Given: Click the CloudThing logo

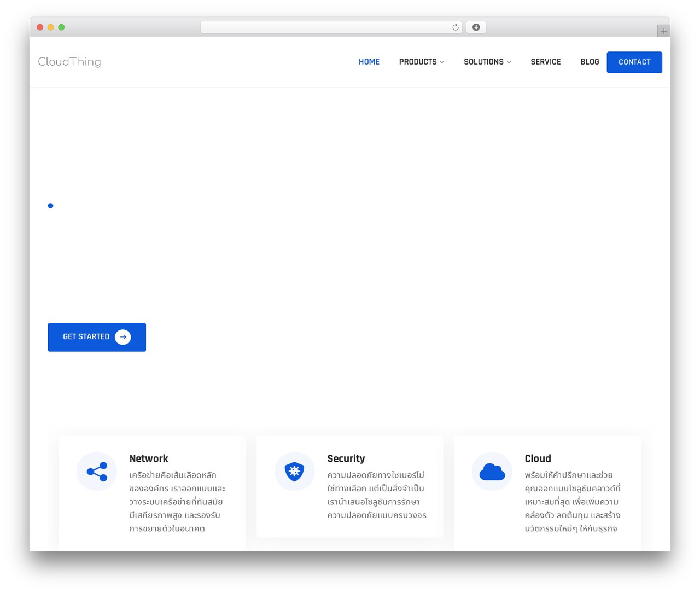Looking at the screenshot, I should (69, 62).
